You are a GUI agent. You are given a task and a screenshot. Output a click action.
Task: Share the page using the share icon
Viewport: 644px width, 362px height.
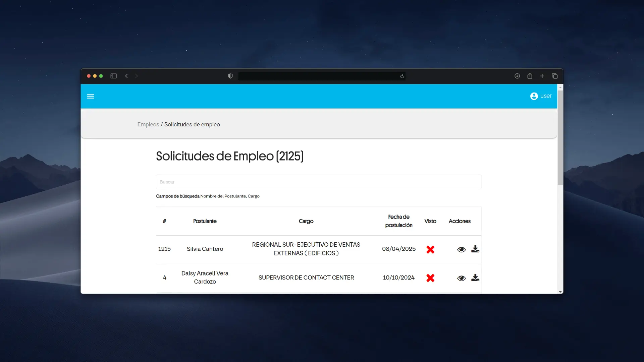click(x=530, y=76)
